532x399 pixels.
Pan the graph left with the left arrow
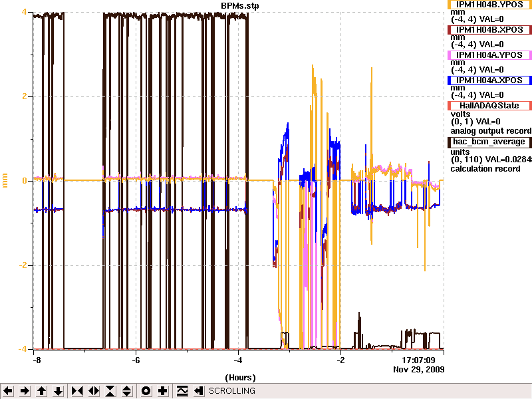8,391
